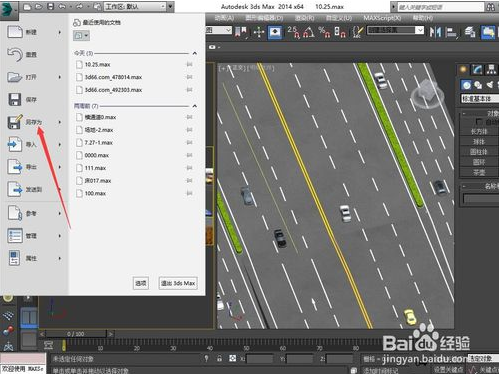The width and height of the screenshot is (499, 374).
Task: Click the Undo arrow in the title bar
Action: [62, 7]
